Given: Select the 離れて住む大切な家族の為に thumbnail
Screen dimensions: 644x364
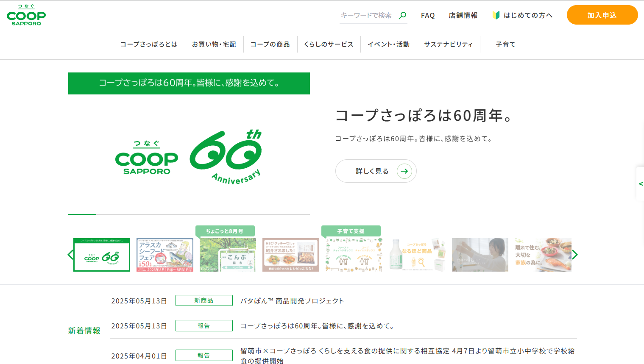Looking at the screenshot, I should point(543,255).
